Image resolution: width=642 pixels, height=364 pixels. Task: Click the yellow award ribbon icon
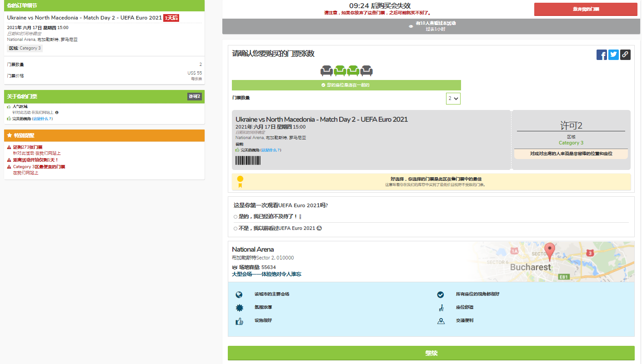240,181
